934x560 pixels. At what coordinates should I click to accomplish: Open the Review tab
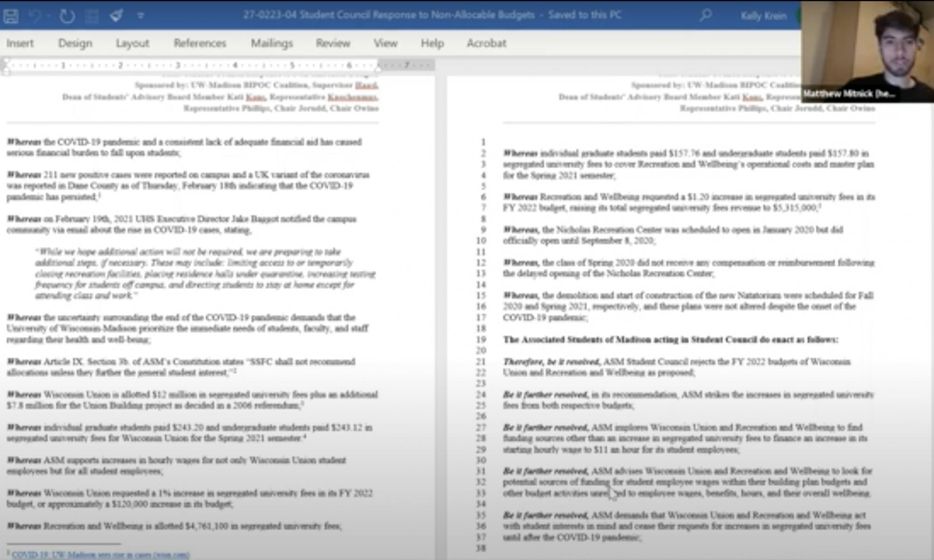pos(333,43)
